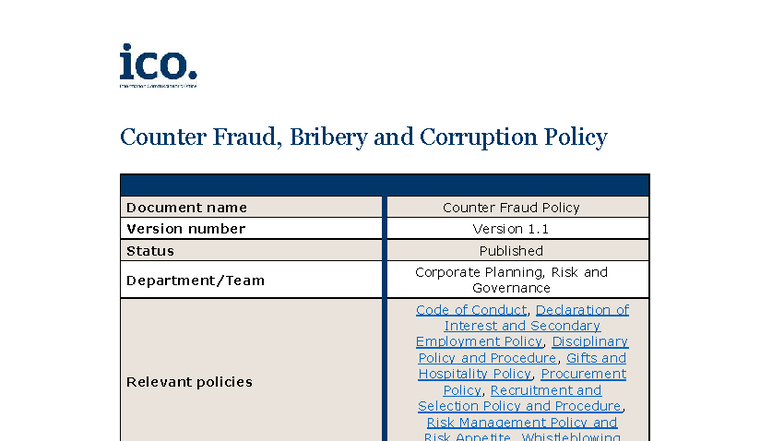Click the dark blue table header bar

coord(384,185)
